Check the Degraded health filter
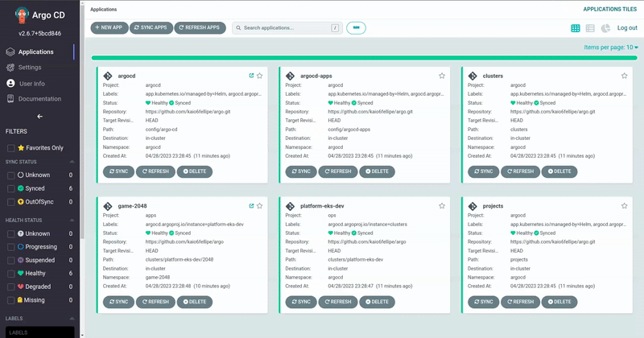This screenshot has height=338, width=644. [11, 286]
